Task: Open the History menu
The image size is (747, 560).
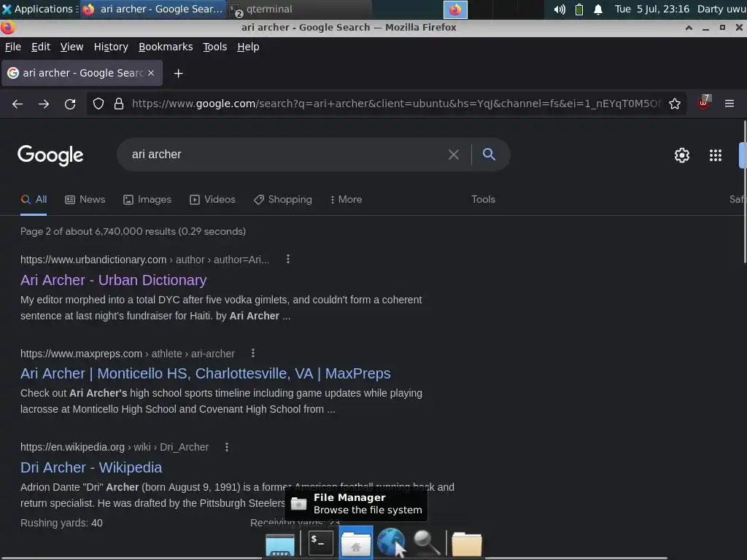Action: click(111, 47)
